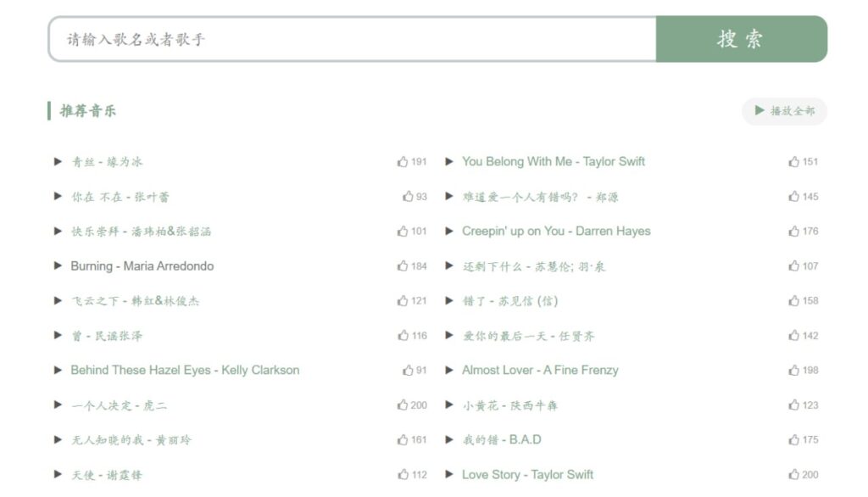Like Almost Lover with 198 likes
Image resolution: width=868 pixels, height=497 pixels.
[794, 371]
